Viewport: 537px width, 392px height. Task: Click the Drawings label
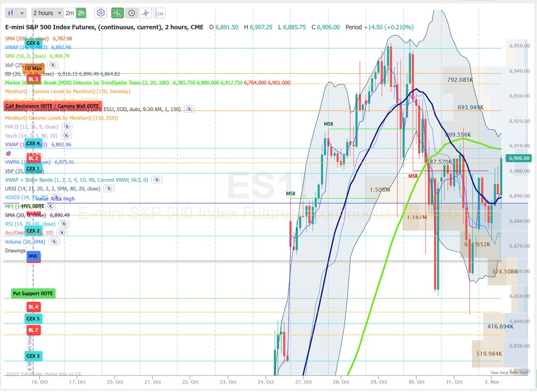click(x=16, y=250)
